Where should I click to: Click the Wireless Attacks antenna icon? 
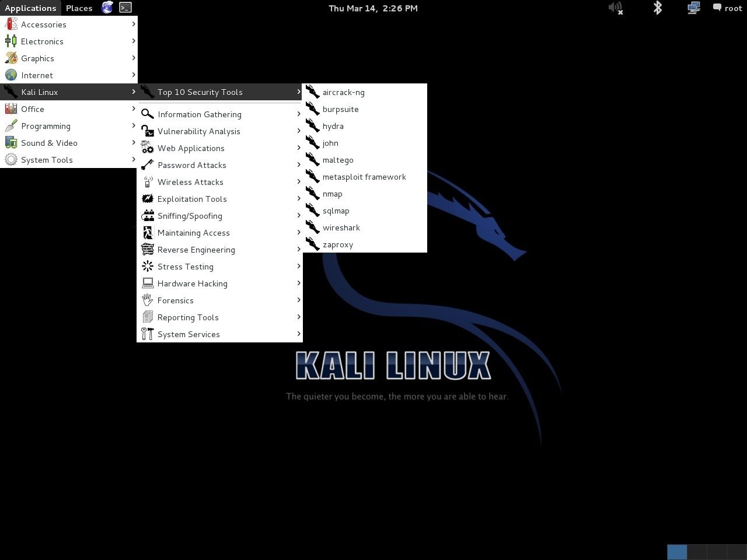148,182
